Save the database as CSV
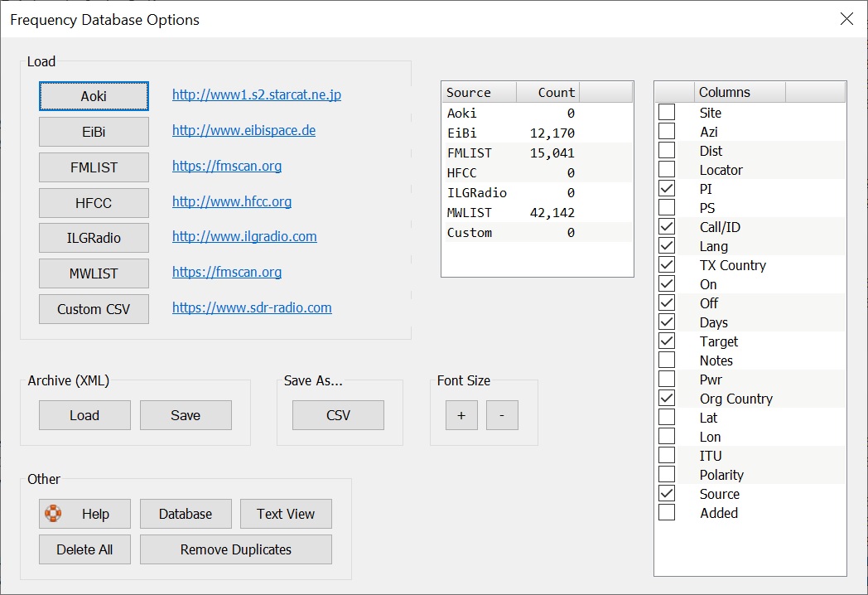 (338, 415)
